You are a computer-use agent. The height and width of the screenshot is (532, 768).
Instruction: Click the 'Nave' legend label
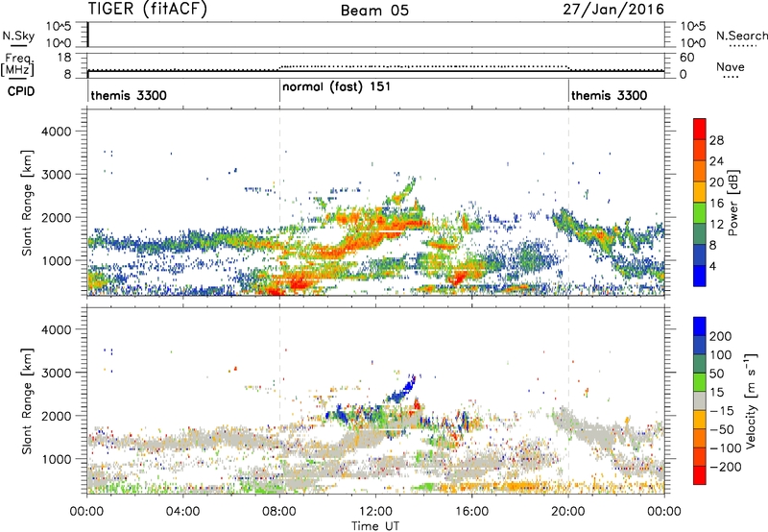[x=731, y=67]
